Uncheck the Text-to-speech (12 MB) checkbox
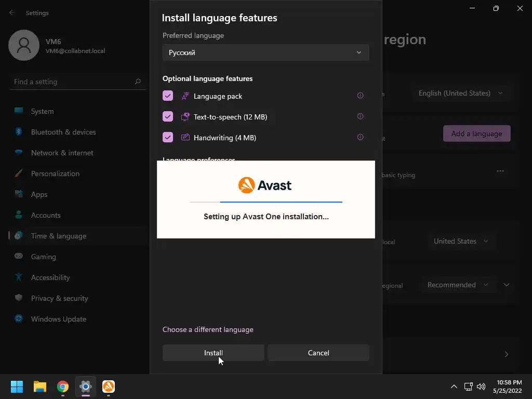 [168, 117]
